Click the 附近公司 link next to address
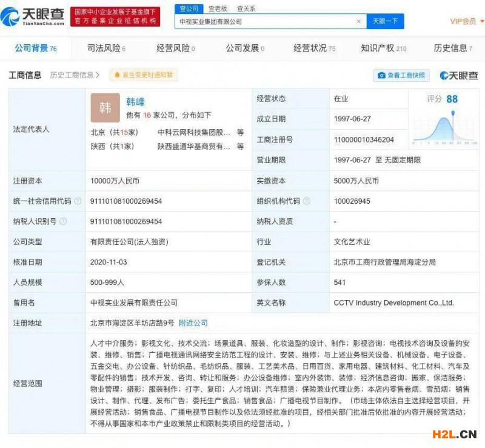 click(193, 323)
